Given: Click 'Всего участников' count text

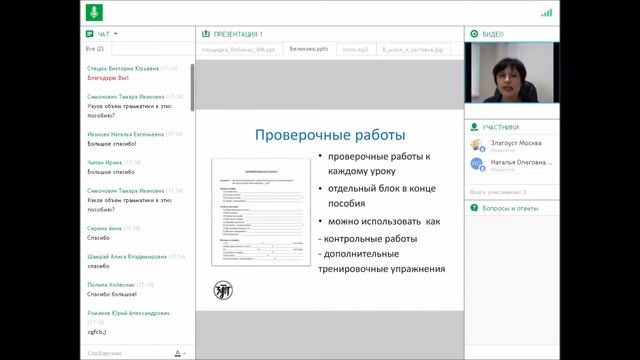Looking at the screenshot, I should (498, 192).
